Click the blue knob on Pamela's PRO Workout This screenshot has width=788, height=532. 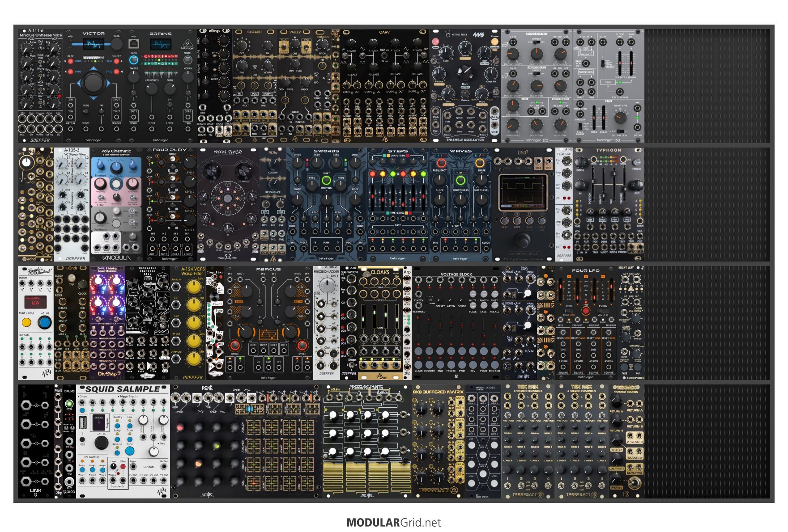(44, 322)
